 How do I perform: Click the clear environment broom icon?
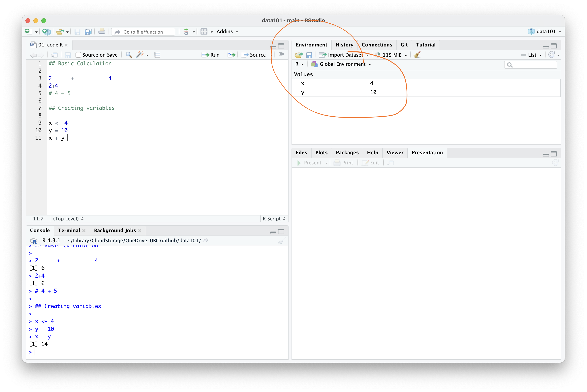click(417, 55)
